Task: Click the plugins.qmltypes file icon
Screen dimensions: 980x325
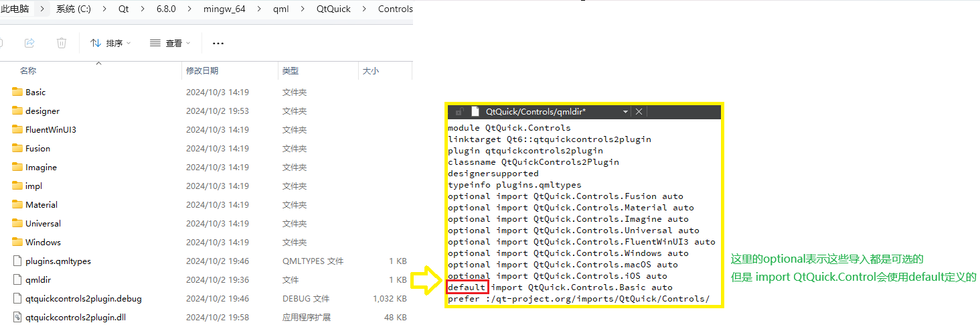Action: (x=17, y=261)
